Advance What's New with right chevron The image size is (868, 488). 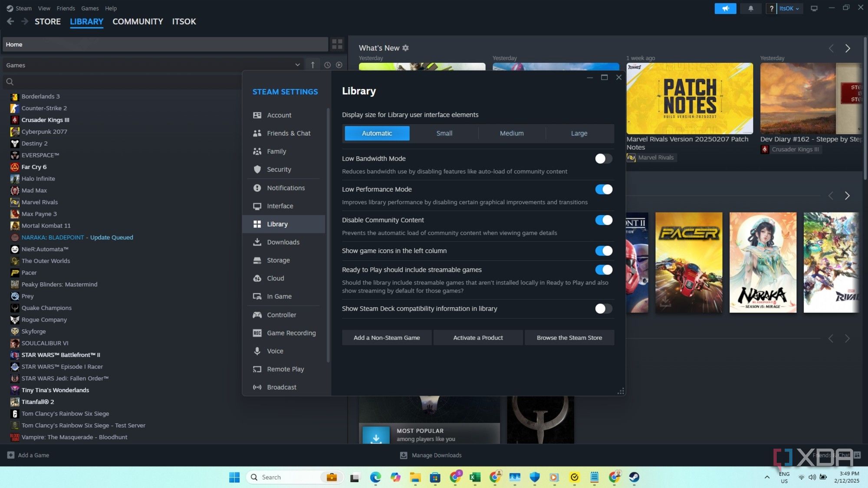click(848, 49)
